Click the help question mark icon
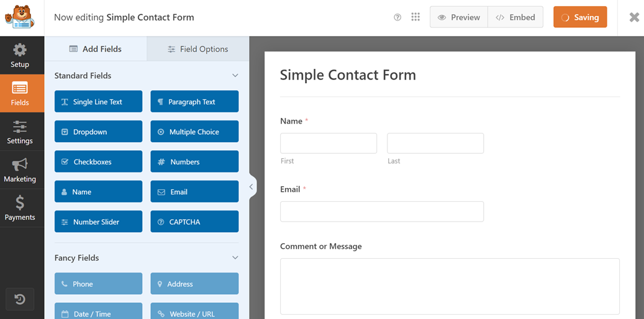Viewport: 644px width, 319px height. (397, 17)
